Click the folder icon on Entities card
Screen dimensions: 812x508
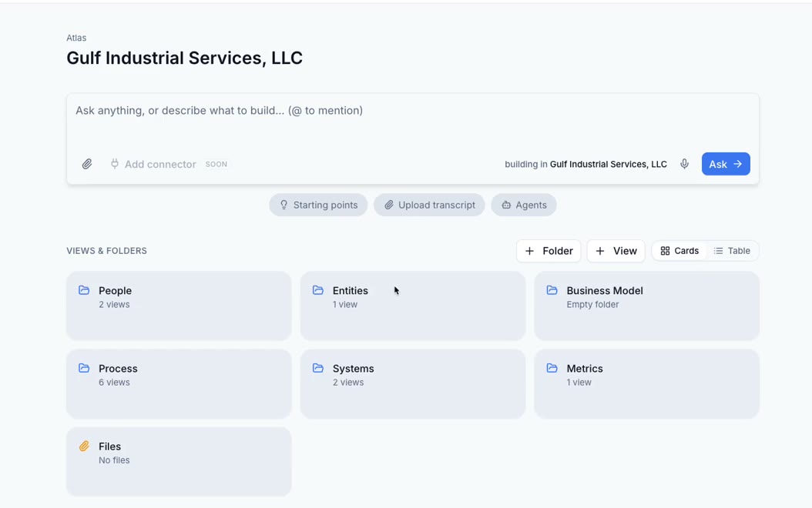pos(318,290)
